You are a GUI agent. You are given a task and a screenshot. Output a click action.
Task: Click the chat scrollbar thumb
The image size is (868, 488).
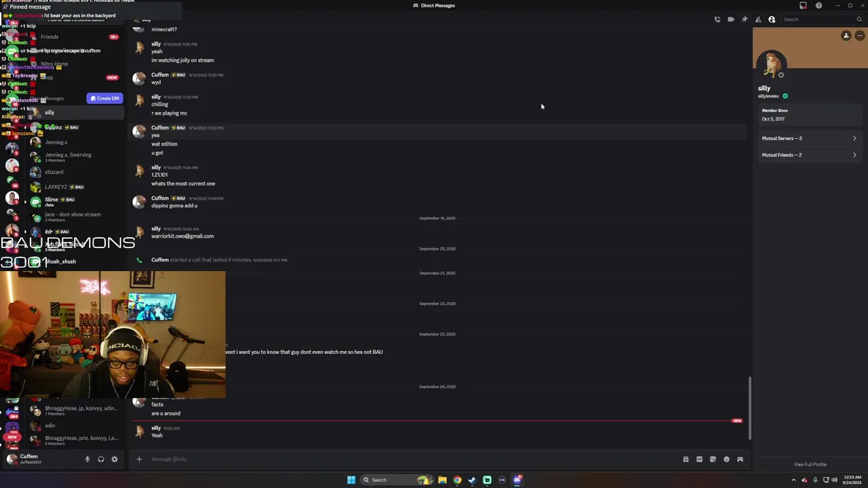point(749,408)
